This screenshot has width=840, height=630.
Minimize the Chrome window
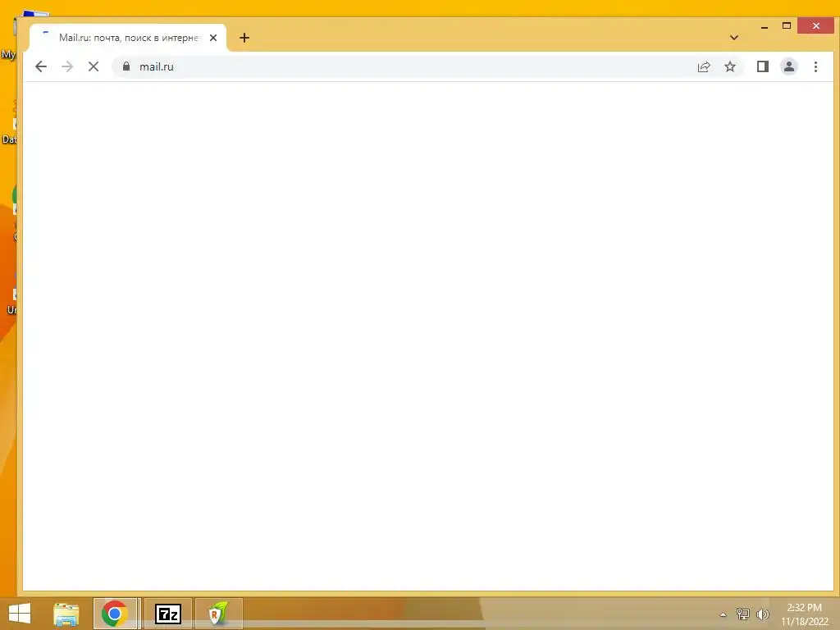coord(765,25)
